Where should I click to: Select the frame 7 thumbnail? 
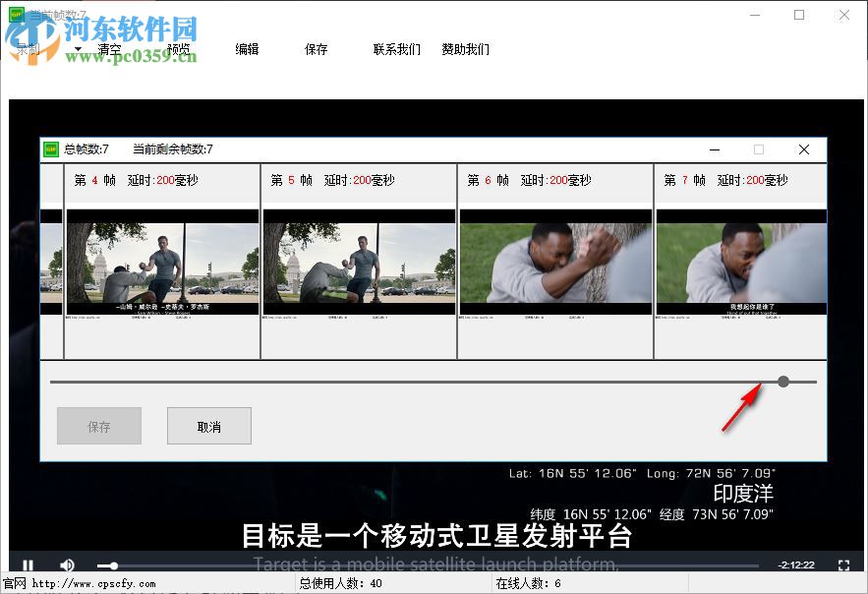(x=741, y=262)
